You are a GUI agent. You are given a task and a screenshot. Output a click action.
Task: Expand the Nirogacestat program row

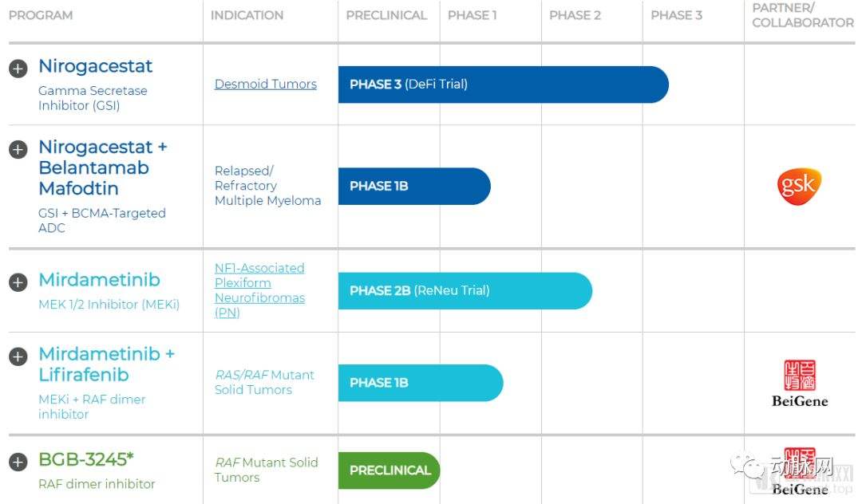[x=18, y=69]
